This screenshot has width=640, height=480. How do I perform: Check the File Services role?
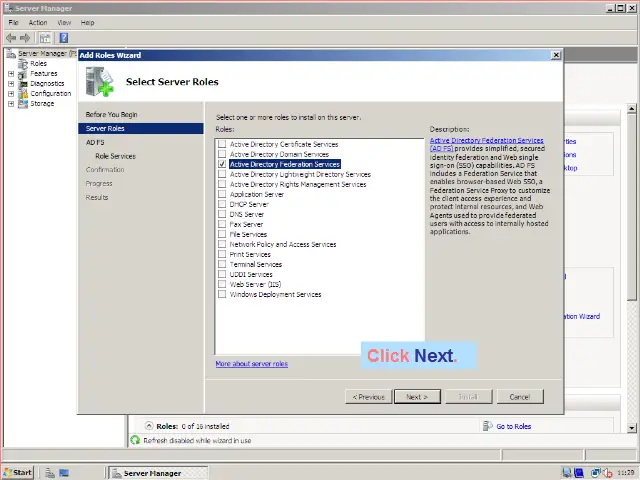click(x=222, y=234)
